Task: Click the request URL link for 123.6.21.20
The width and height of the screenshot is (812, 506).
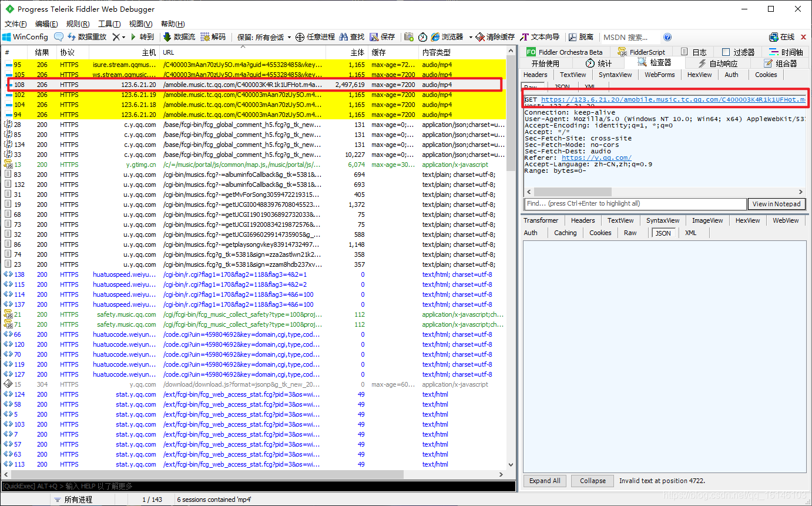Action: coord(673,100)
